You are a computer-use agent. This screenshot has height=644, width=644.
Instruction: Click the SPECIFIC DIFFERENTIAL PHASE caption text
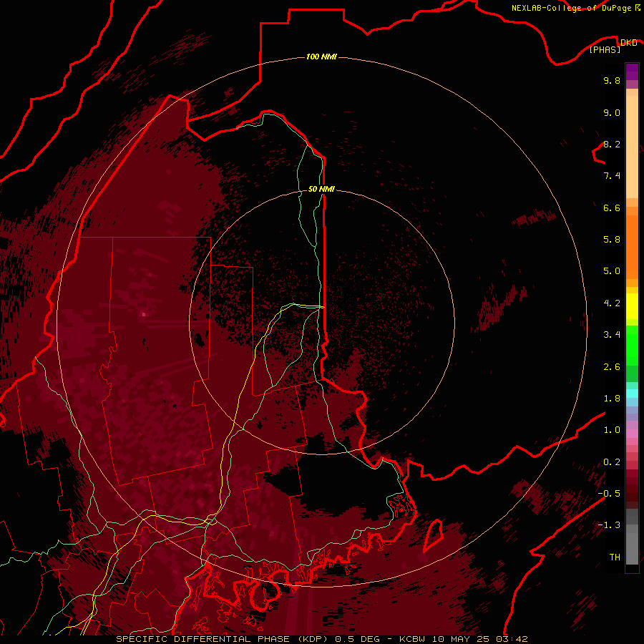point(202,639)
